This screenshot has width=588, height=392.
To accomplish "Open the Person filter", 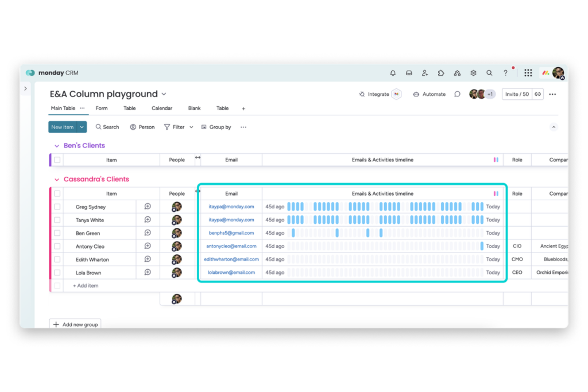I will (x=142, y=127).
